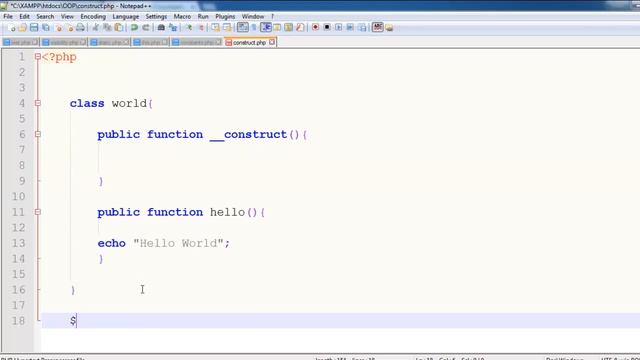Click the Close All documents icon

tap(70, 27)
